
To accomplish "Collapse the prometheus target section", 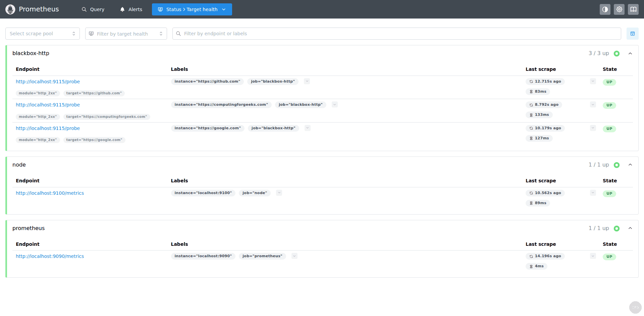I will [631, 228].
